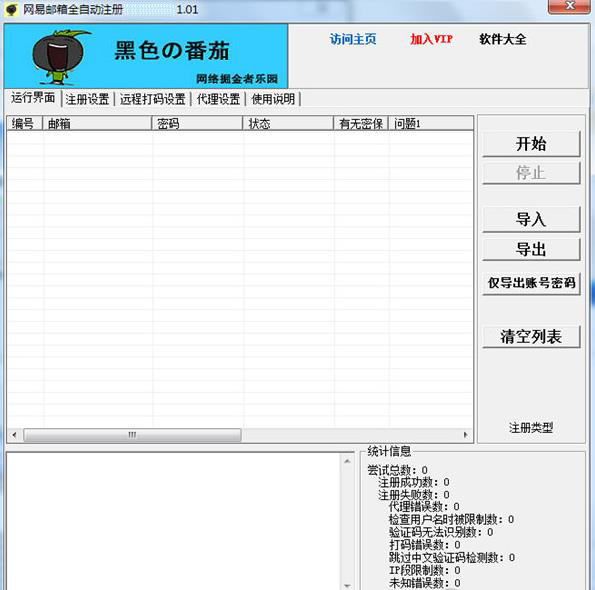This screenshot has width=595, height=590.
Task: Click the app icon in title bar
Action: tap(12, 9)
